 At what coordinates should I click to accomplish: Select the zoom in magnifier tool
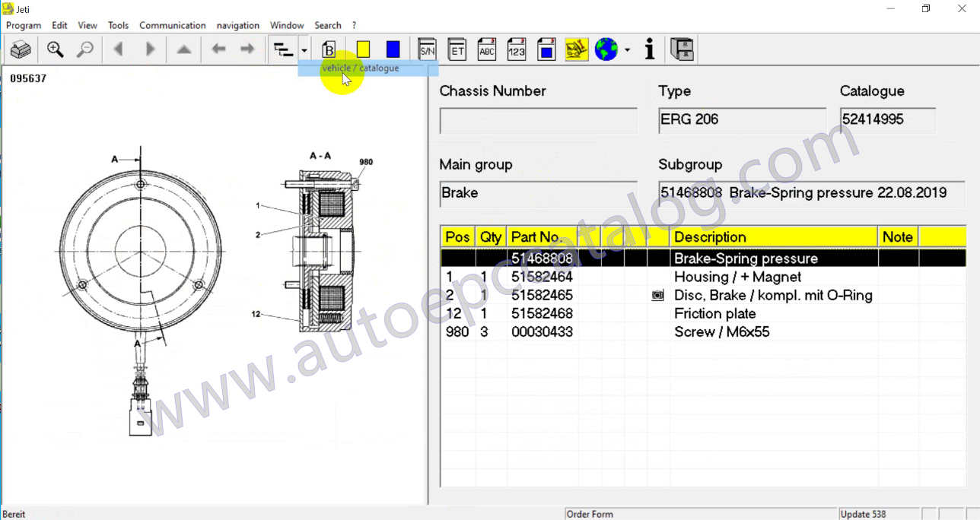point(55,49)
